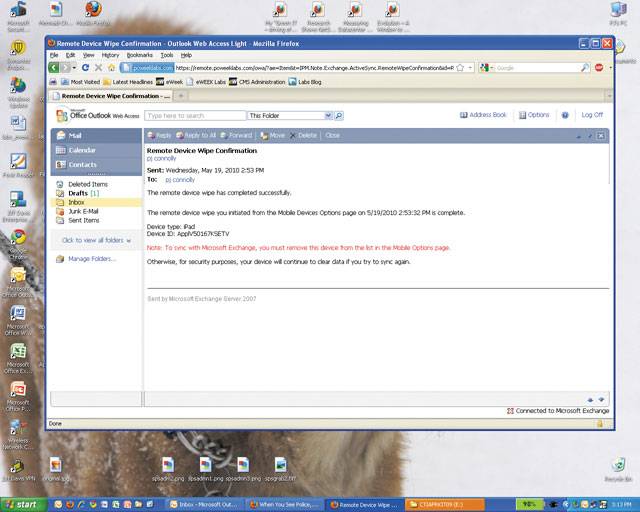The width and height of the screenshot is (640, 512).
Task: Click into the Type here to search box
Action: click(195, 116)
